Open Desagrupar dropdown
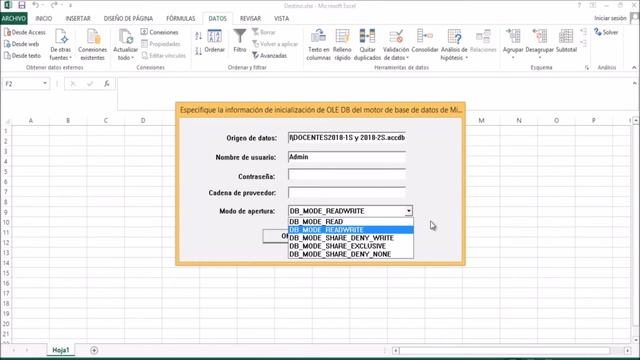This screenshot has width=640, height=360. pos(540,44)
